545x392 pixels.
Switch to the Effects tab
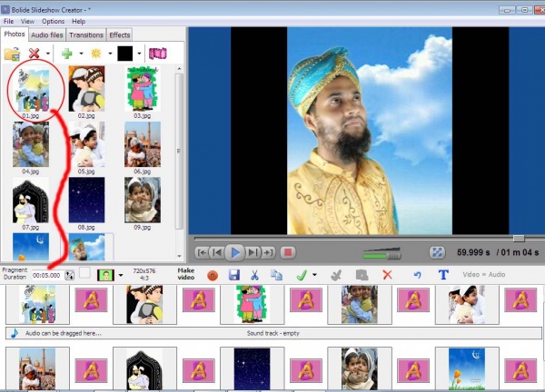[x=120, y=34]
